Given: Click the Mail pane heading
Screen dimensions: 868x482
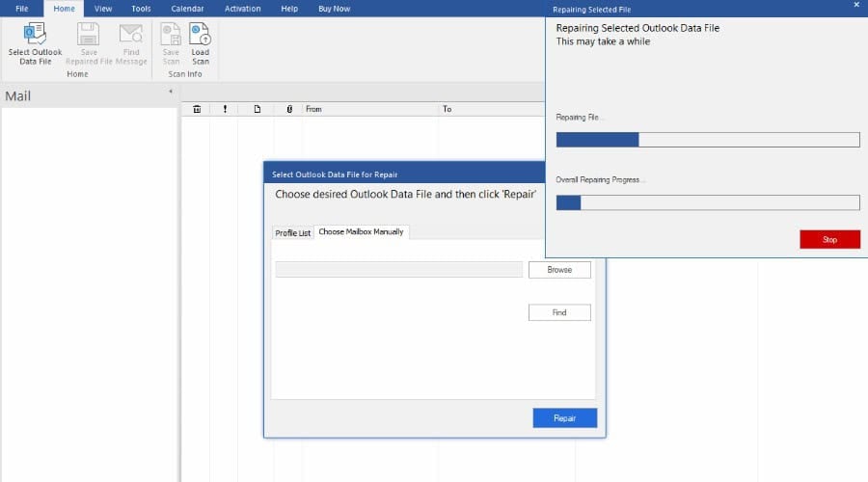Looking at the screenshot, I should click(x=17, y=96).
